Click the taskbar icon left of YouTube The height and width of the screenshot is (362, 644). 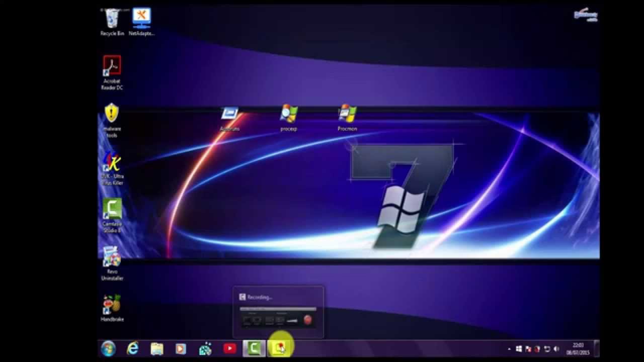205,348
